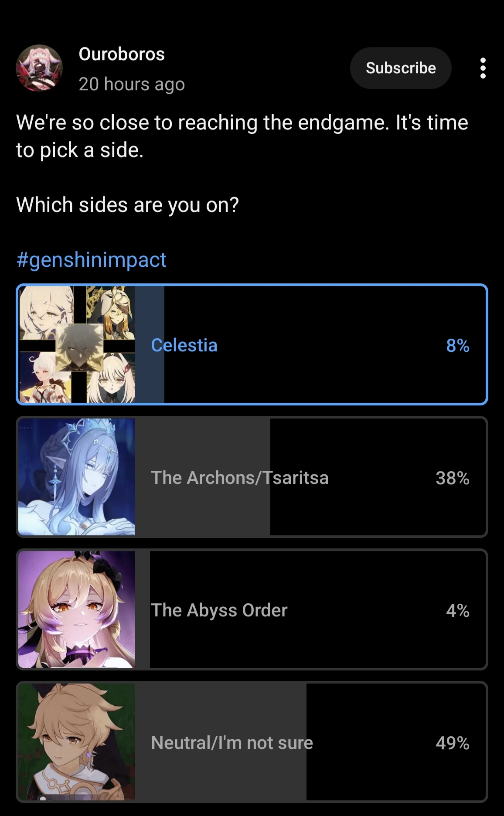Open the Tsaritsa character image
Image resolution: width=504 pixels, height=816 pixels.
[x=77, y=477]
